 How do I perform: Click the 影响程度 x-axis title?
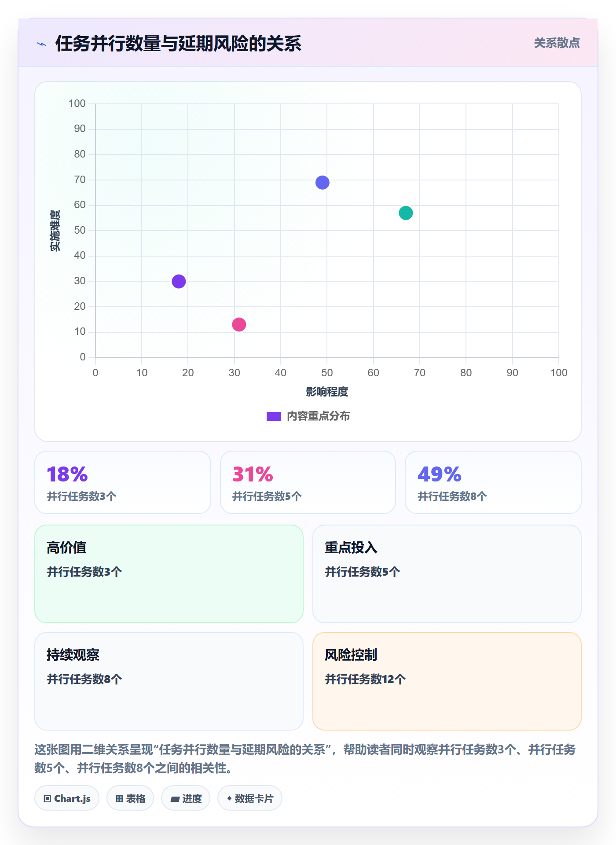[x=327, y=392]
